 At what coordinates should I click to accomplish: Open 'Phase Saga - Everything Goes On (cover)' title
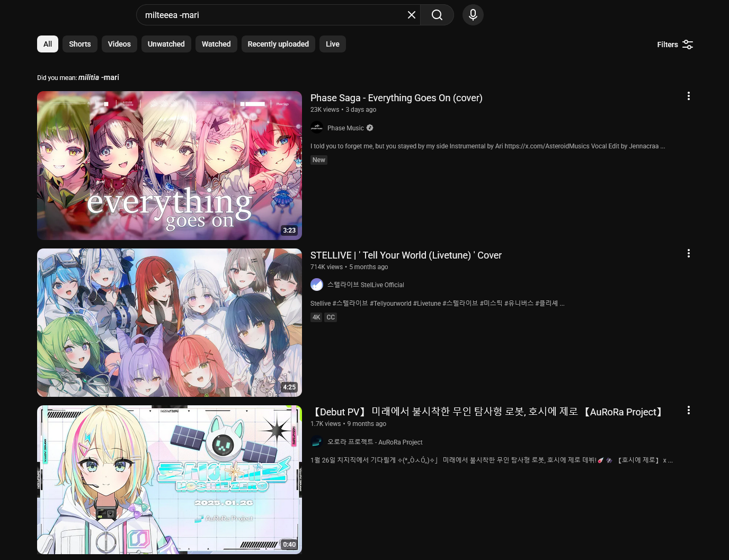(x=396, y=98)
